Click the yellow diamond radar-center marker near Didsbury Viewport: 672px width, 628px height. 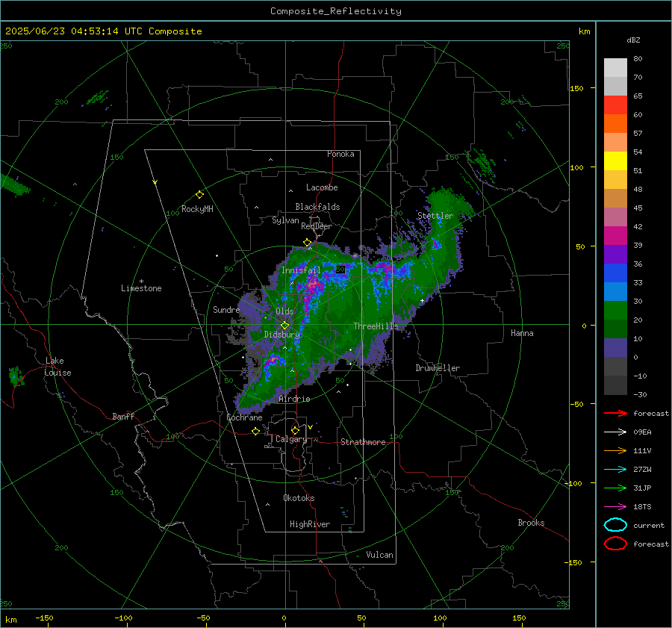285,326
